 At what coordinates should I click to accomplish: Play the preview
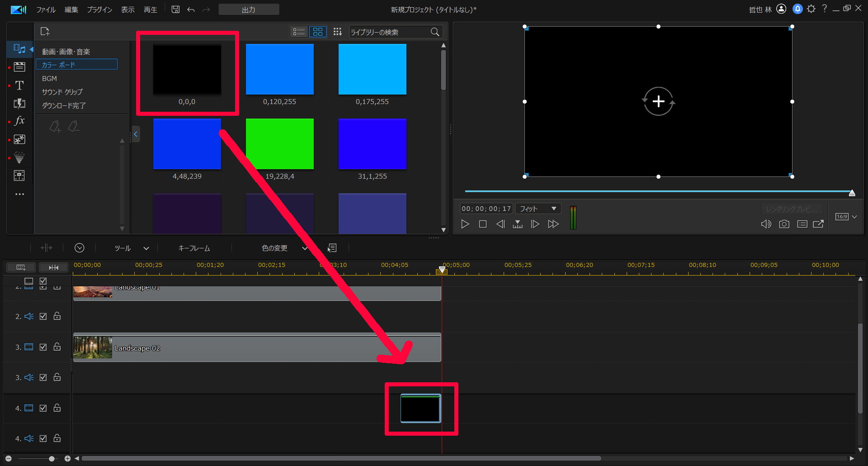[x=465, y=224]
